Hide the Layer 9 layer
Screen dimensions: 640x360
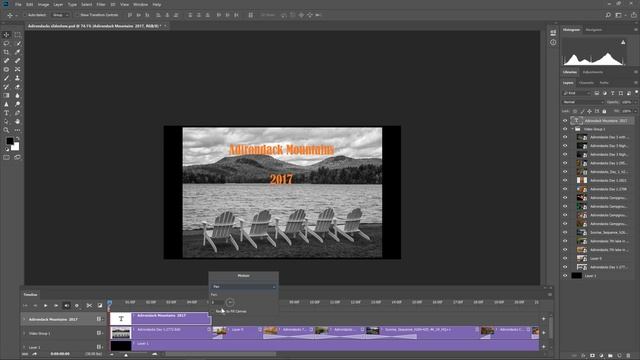[x=565, y=258]
